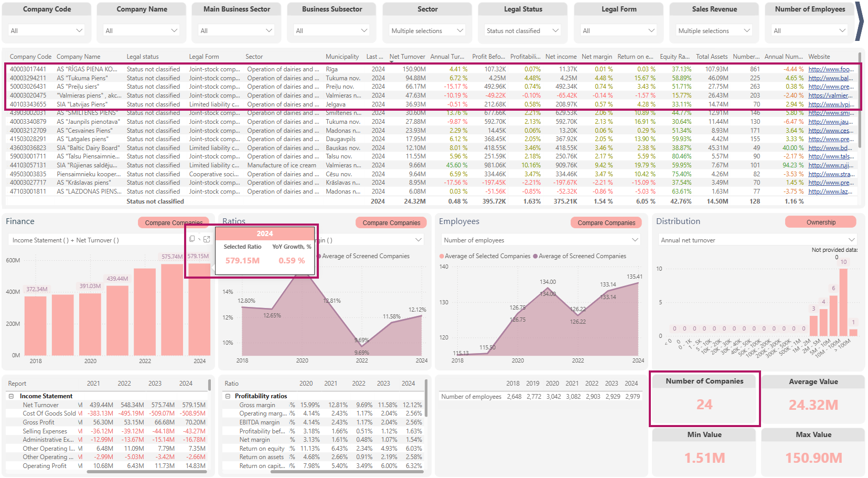Screen dimensions: 868x478
Task: Open focus mode icon on Finance chart
Action: coord(207,239)
